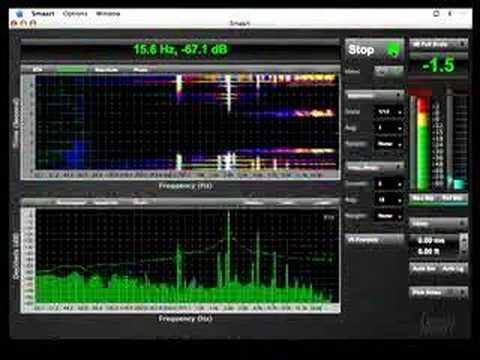Open the upper Avg dropdown in Spectrum settings
480x360 pixels.
tap(389, 128)
